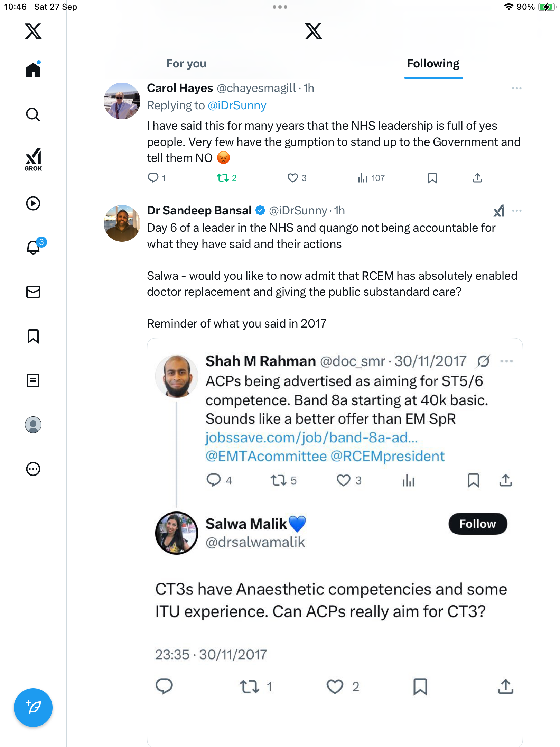
Task: Open Shah M Rahman's profile picture
Action: point(177,376)
